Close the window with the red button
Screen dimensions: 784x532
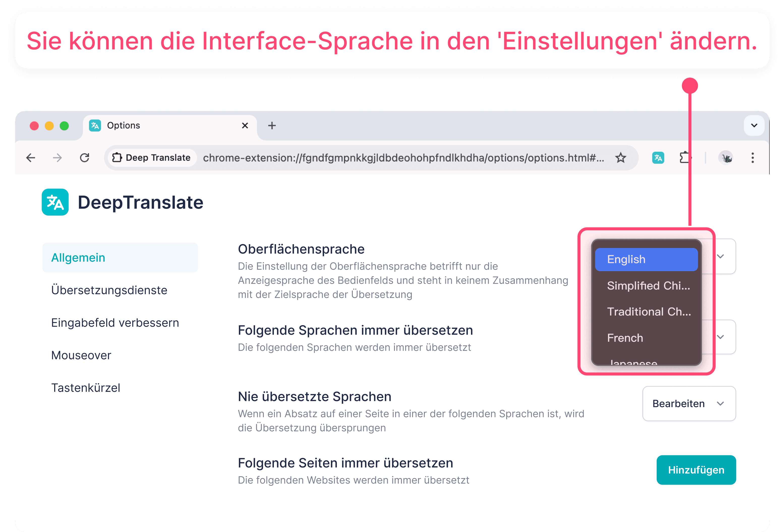pos(34,126)
